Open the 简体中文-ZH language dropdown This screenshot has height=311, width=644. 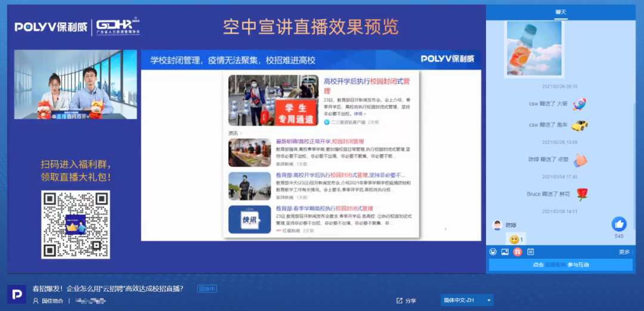coord(466,300)
